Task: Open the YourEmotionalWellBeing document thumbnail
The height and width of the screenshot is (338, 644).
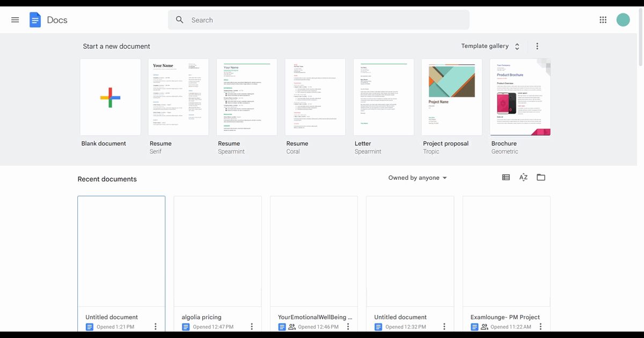Action: pyautogui.click(x=314, y=251)
